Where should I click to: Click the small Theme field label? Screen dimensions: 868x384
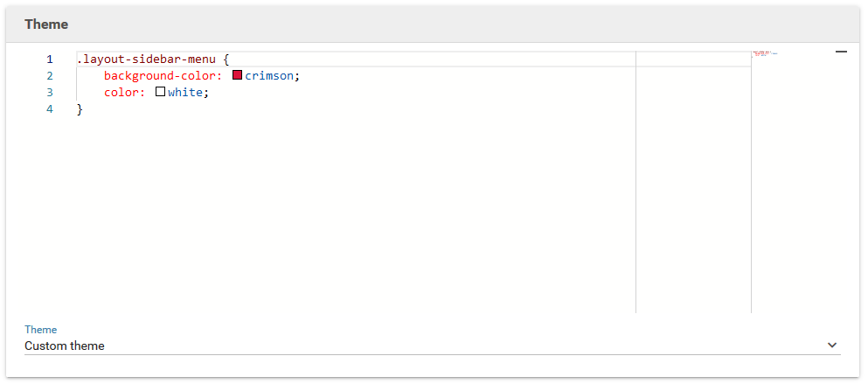coord(40,330)
